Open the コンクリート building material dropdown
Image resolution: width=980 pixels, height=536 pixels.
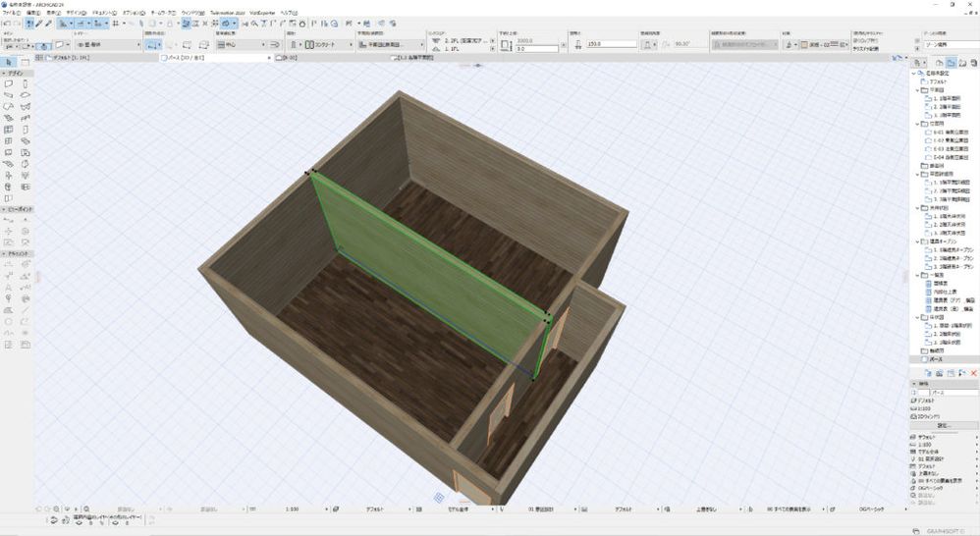coord(324,44)
